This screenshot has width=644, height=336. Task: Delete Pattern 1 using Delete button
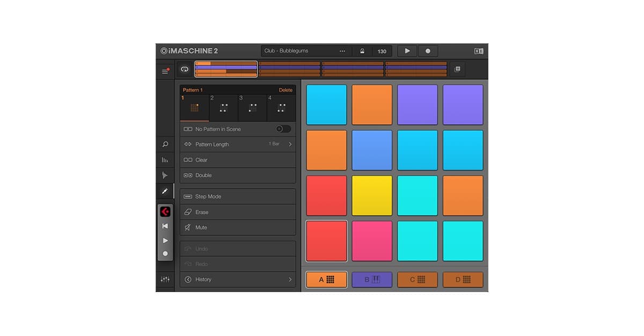click(x=286, y=90)
